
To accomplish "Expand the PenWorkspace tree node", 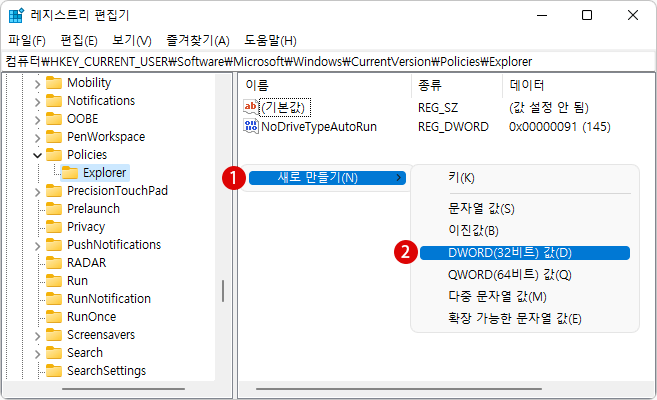I will [x=37, y=138].
